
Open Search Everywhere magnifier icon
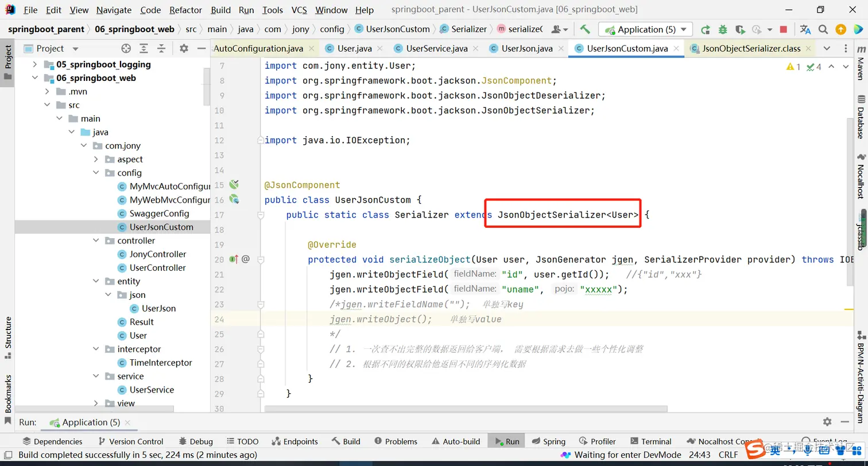pyautogui.click(x=823, y=29)
